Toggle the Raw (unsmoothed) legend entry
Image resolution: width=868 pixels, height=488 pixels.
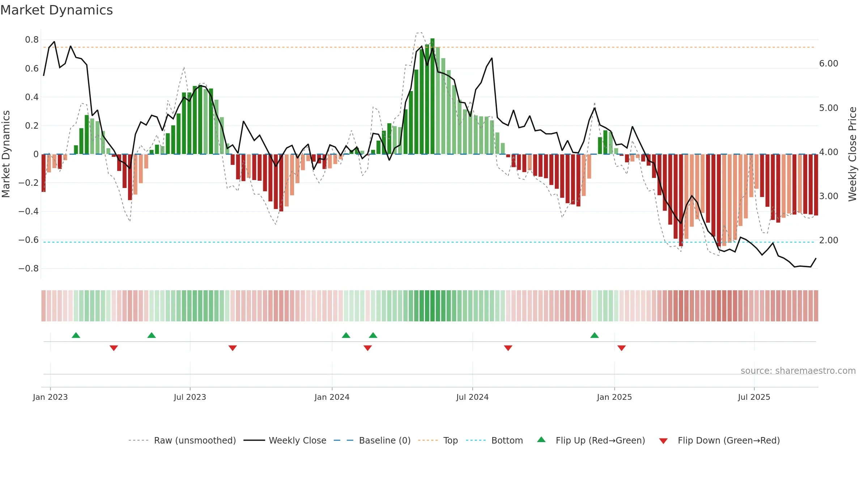(182, 441)
